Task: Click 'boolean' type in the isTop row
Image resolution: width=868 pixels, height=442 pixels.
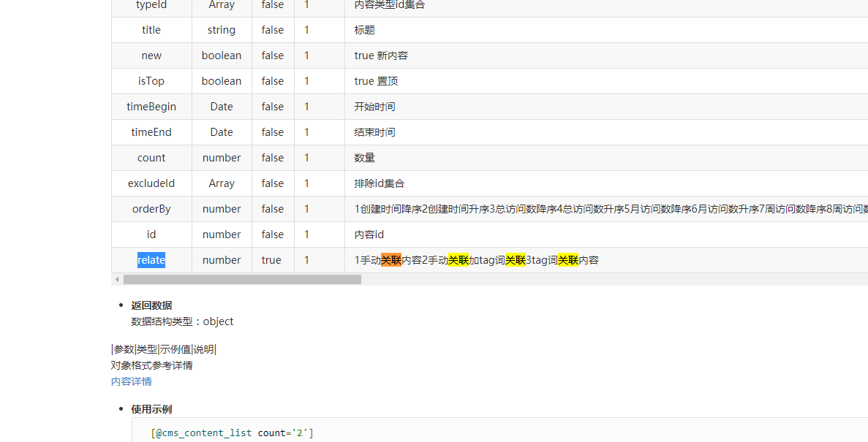Action: tap(222, 81)
